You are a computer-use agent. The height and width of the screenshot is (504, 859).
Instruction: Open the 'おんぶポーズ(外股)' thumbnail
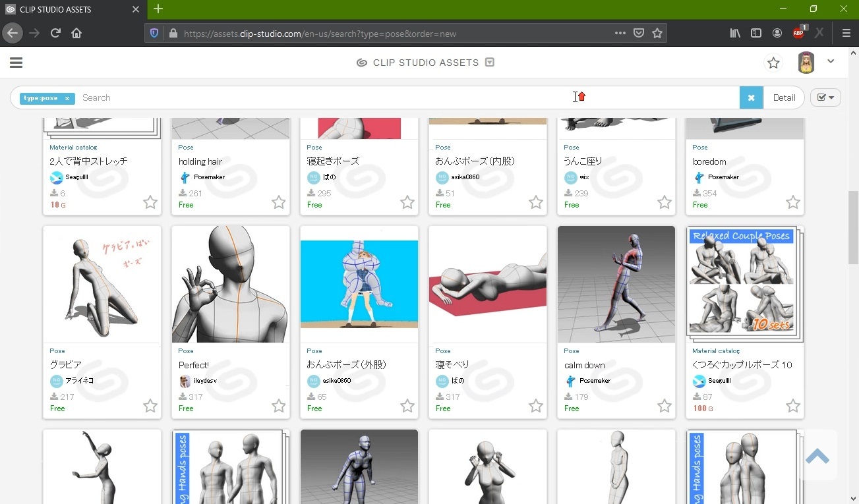coord(359,285)
